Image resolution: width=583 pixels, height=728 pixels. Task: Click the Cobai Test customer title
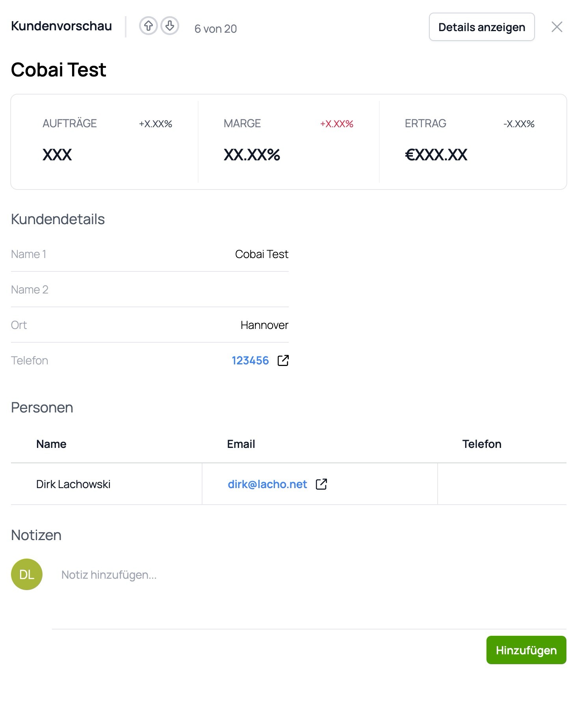click(59, 70)
